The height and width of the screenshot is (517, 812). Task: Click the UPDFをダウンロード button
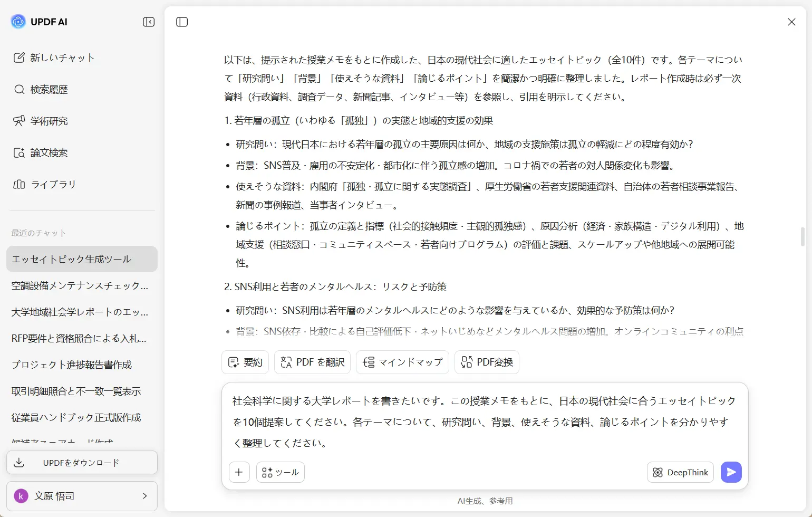click(x=82, y=463)
